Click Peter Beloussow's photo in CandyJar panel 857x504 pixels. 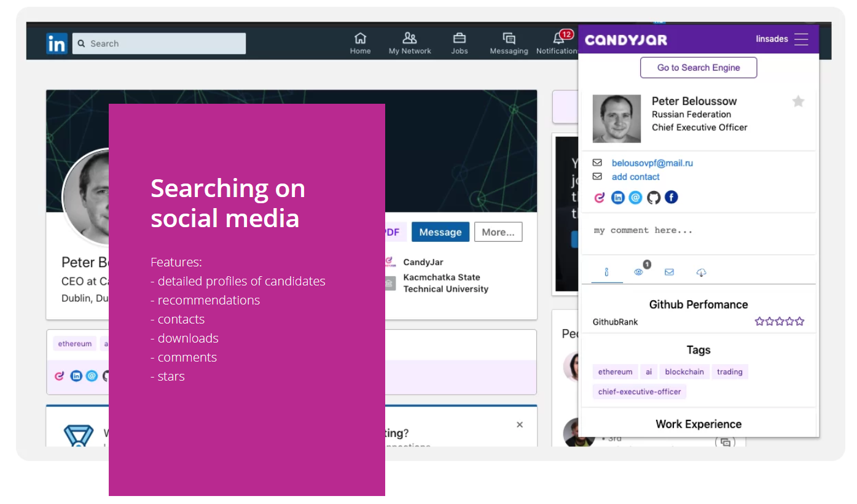point(616,118)
